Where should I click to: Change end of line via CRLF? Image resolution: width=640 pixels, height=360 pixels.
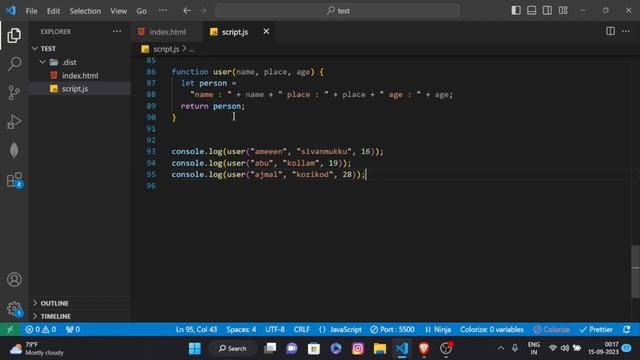click(302, 329)
